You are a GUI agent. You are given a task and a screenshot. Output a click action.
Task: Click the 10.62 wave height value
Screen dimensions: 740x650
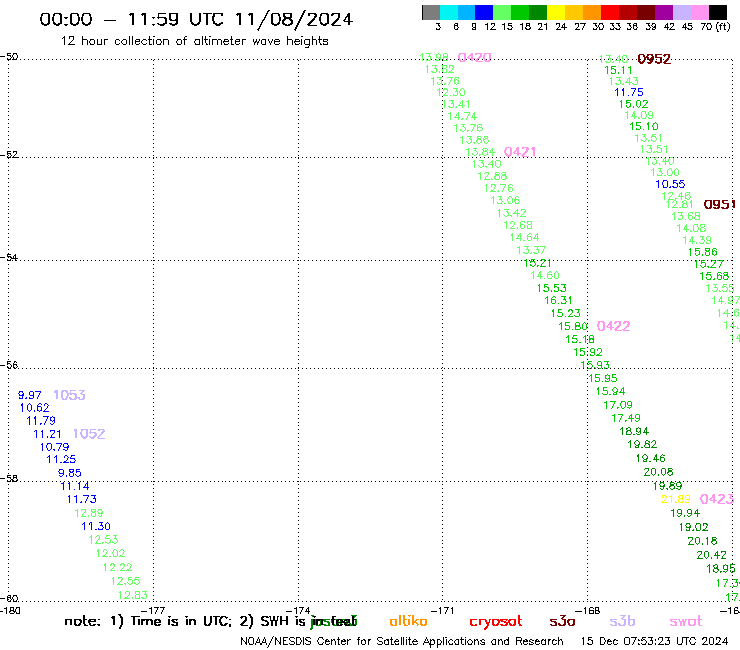(x=34, y=408)
